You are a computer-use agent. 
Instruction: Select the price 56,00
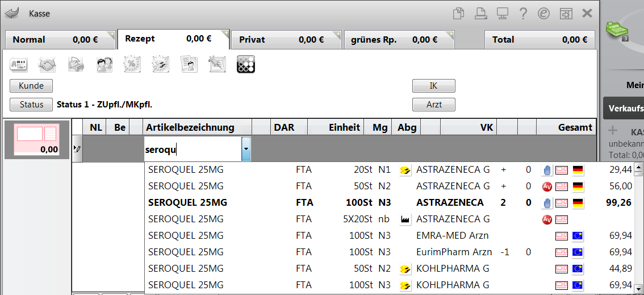[621, 186]
